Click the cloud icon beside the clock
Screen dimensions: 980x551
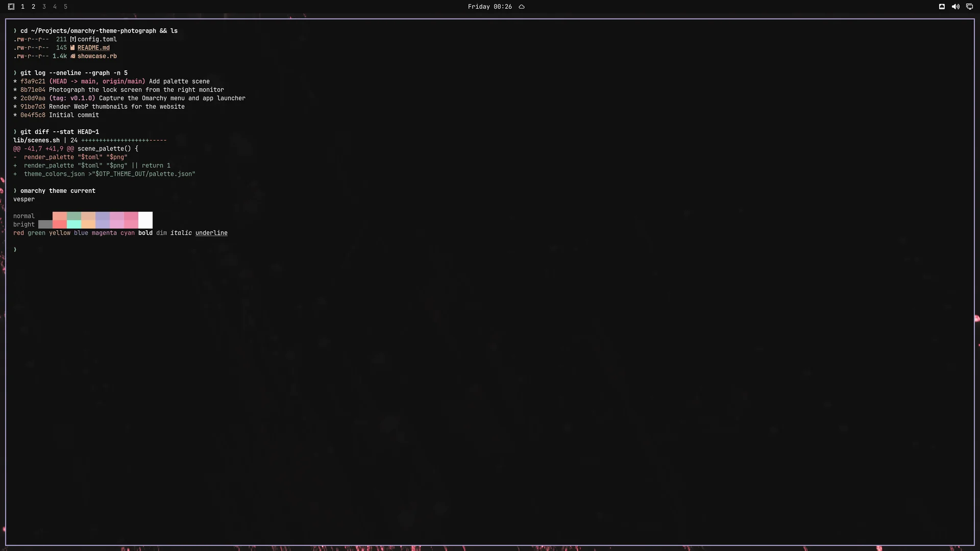coord(522,7)
